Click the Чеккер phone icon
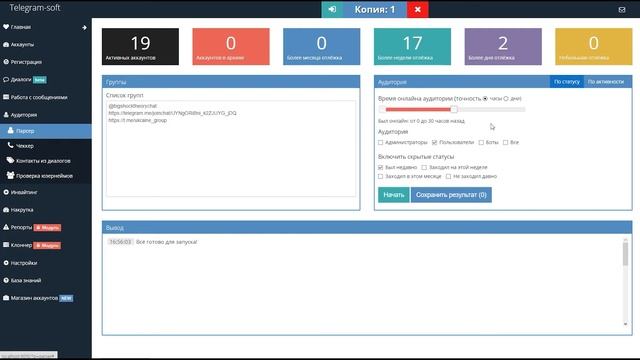Image resolution: width=640 pixels, height=360 pixels. (11, 145)
